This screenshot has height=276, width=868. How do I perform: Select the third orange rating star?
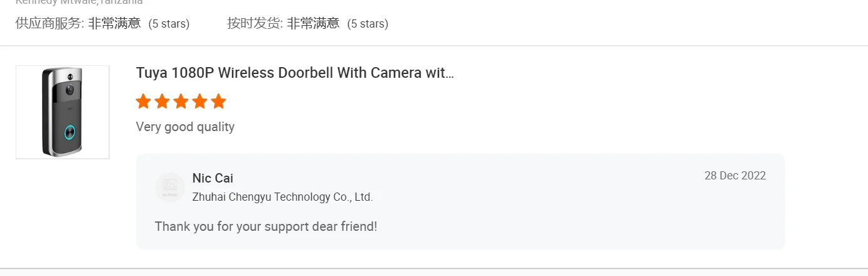click(181, 102)
